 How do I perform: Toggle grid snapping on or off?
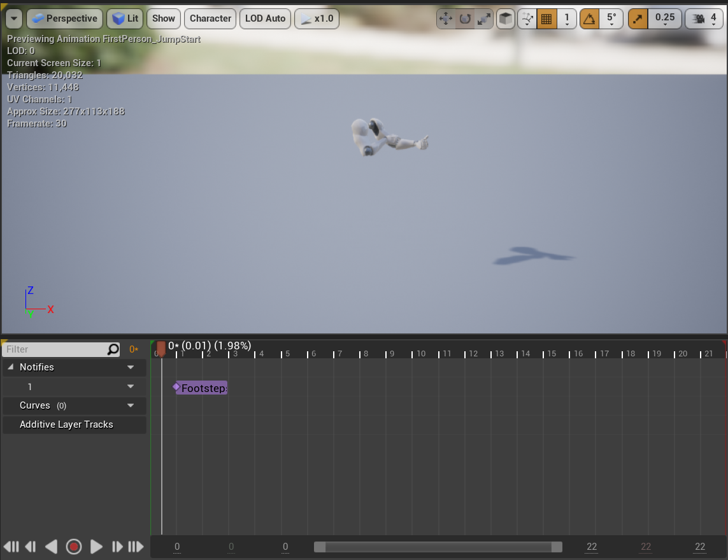pos(546,19)
